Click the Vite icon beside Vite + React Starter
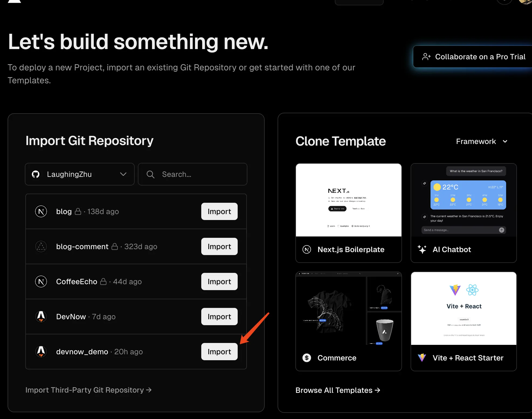 click(422, 358)
